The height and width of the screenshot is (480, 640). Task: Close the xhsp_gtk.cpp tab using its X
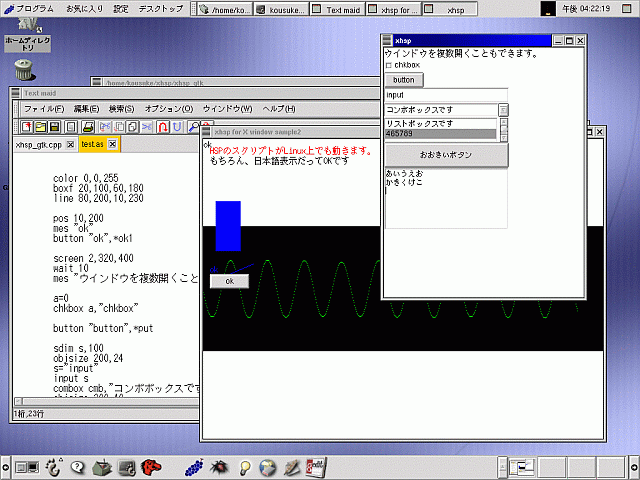(x=70, y=144)
